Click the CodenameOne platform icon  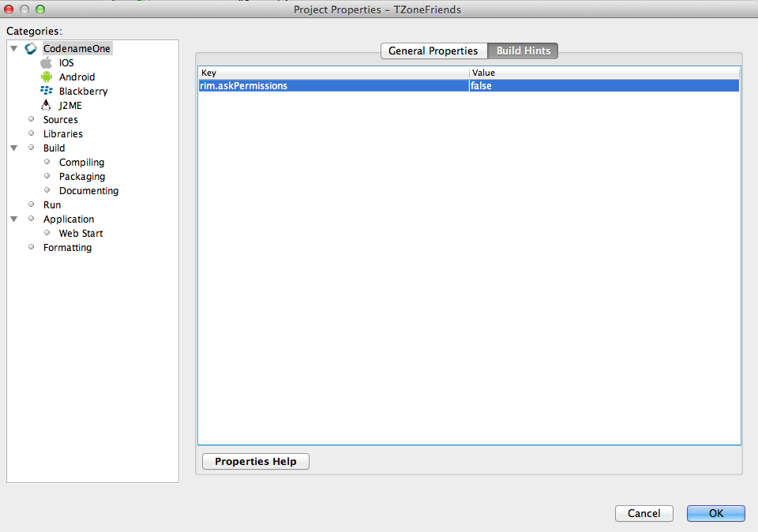coord(29,48)
